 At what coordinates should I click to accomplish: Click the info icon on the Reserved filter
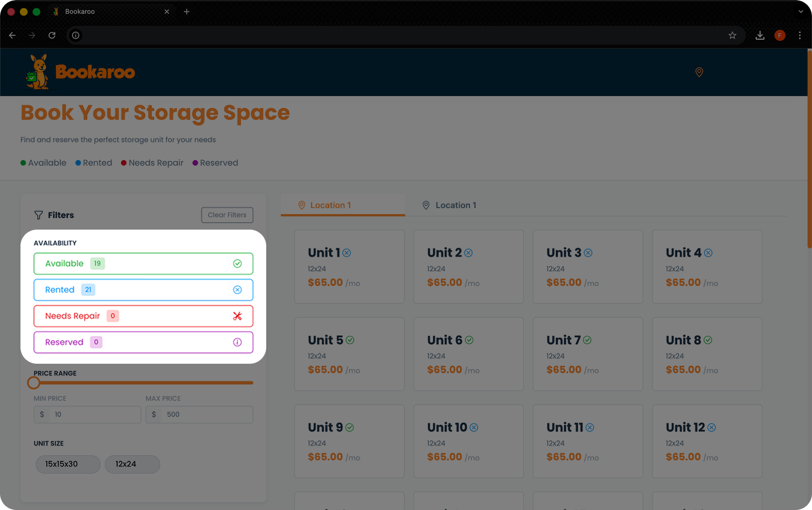(238, 342)
